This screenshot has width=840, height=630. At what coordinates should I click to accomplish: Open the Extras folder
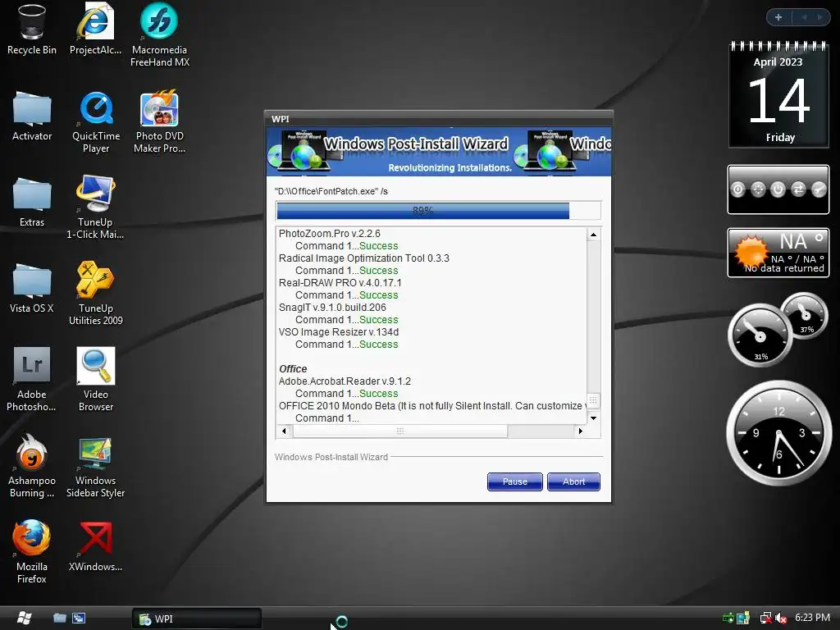(32, 203)
